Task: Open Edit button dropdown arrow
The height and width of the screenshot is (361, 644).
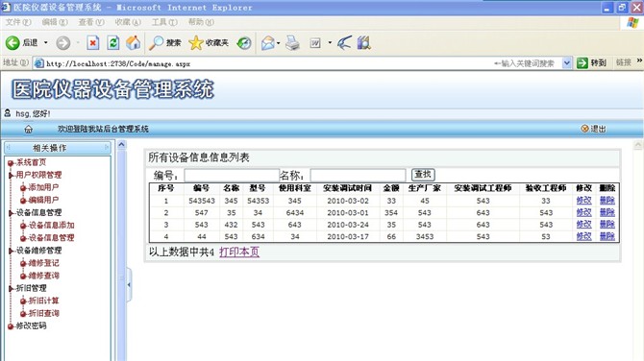Action: (330, 42)
